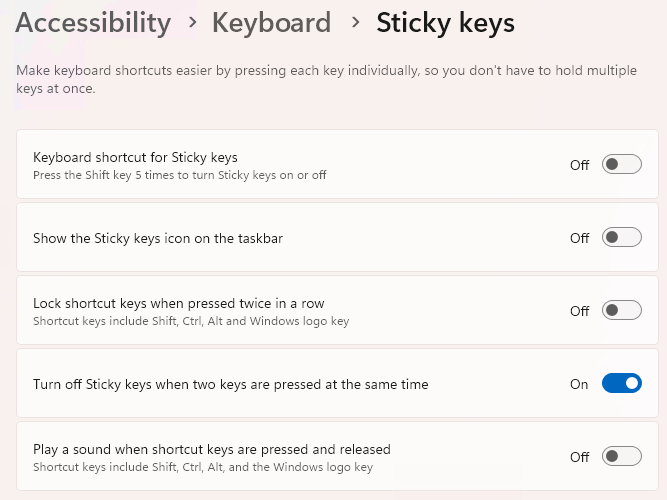This screenshot has height=500, width=667.
Task: Enable the Keyboard shortcut for Sticky keys toggle
Action: tap(621, 165)
